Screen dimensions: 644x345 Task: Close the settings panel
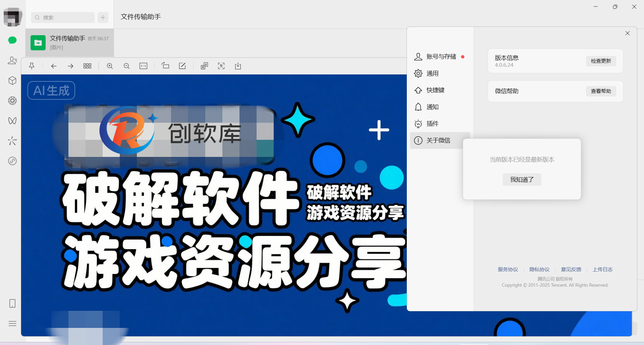pyautogui.click(x=627, y=33)
